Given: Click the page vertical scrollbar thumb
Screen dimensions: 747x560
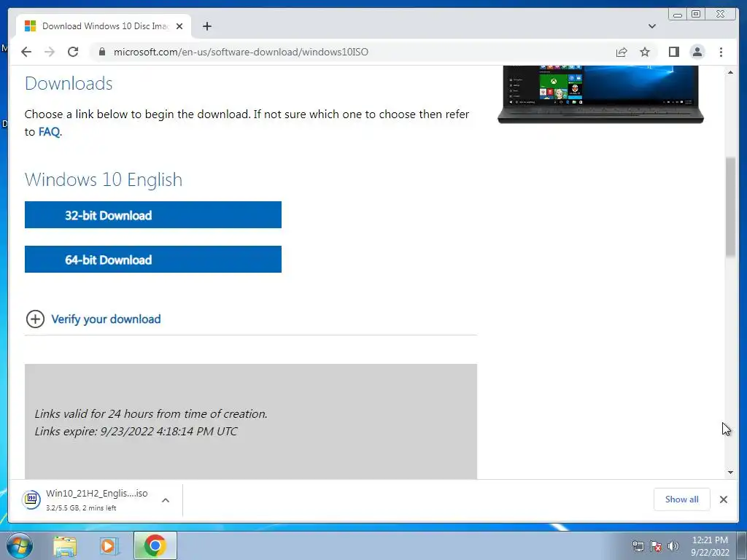Looking at the screenshot, I should [x=730, y=207].
